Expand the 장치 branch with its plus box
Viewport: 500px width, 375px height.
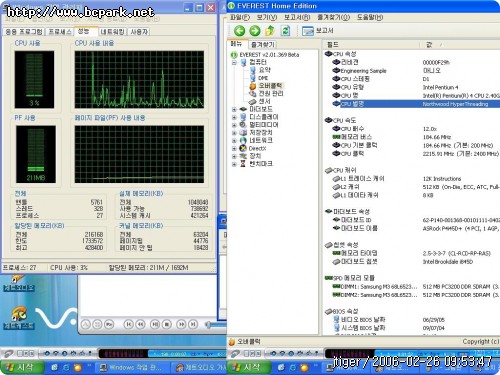tap(234, 156)
